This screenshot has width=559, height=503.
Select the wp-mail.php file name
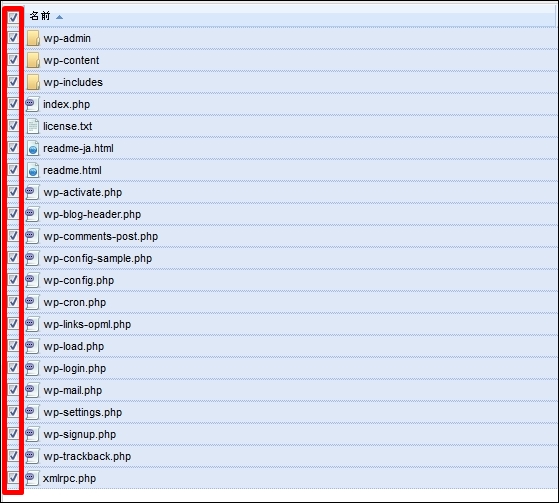pos(73,391)
